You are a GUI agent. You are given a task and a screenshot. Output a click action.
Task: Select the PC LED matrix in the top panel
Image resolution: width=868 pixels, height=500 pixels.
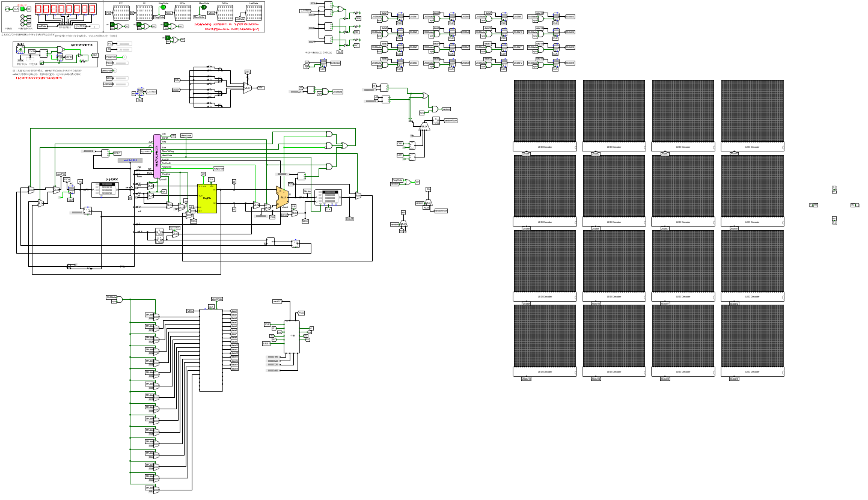pyautogui.click(x=121, y=13)
